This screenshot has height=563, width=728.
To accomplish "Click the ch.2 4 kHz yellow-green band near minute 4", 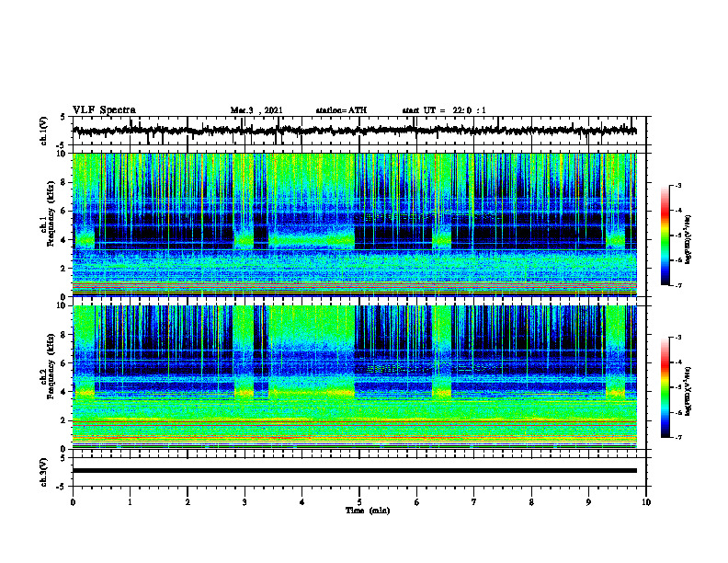I will (x=311, y=393).
